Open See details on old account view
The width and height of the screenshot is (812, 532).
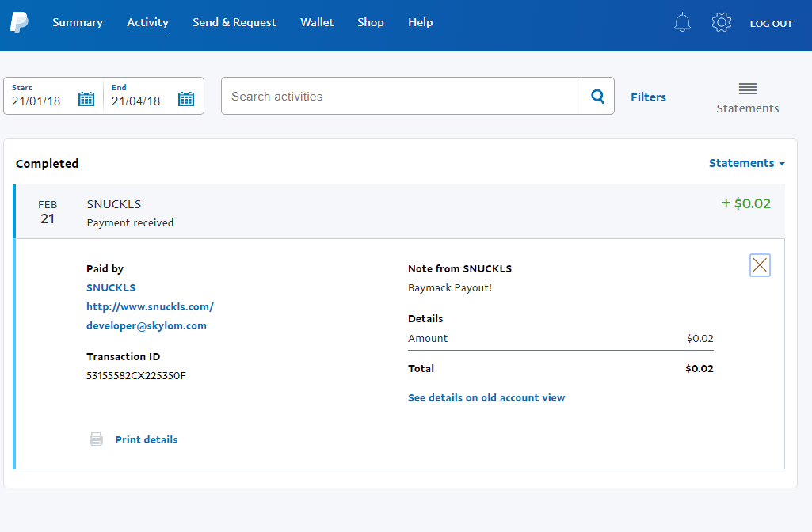click(x=486, y=398)
